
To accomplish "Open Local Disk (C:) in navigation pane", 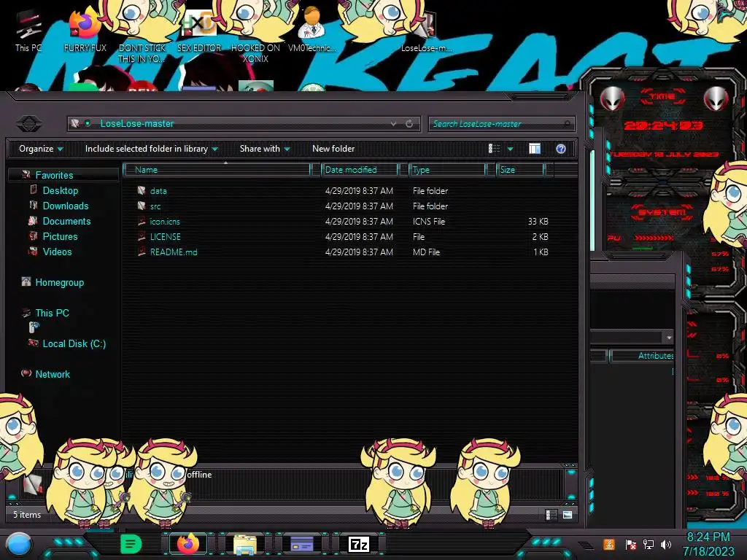I will [74, 343].
